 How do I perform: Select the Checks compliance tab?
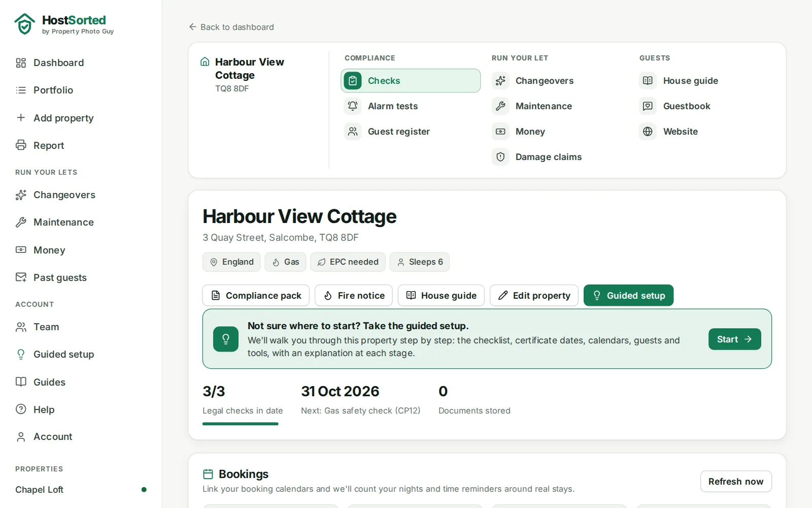(411, 81)
